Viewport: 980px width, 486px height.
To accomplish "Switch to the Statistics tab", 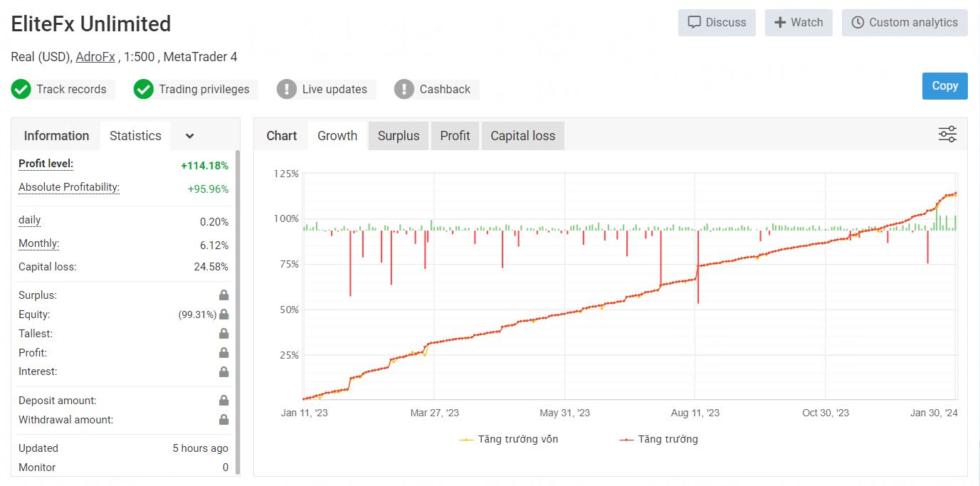I will pos(135,136).
